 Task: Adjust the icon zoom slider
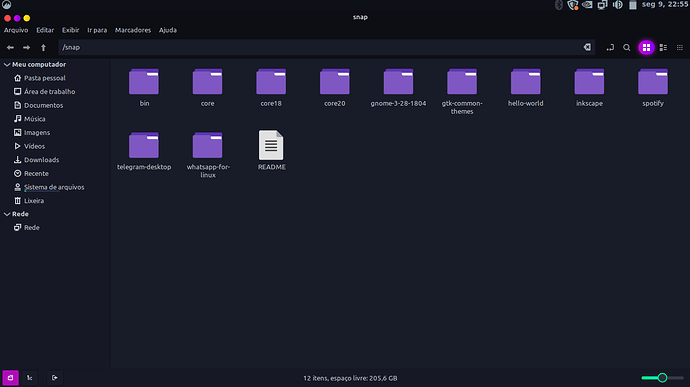(x=662, y=378)
